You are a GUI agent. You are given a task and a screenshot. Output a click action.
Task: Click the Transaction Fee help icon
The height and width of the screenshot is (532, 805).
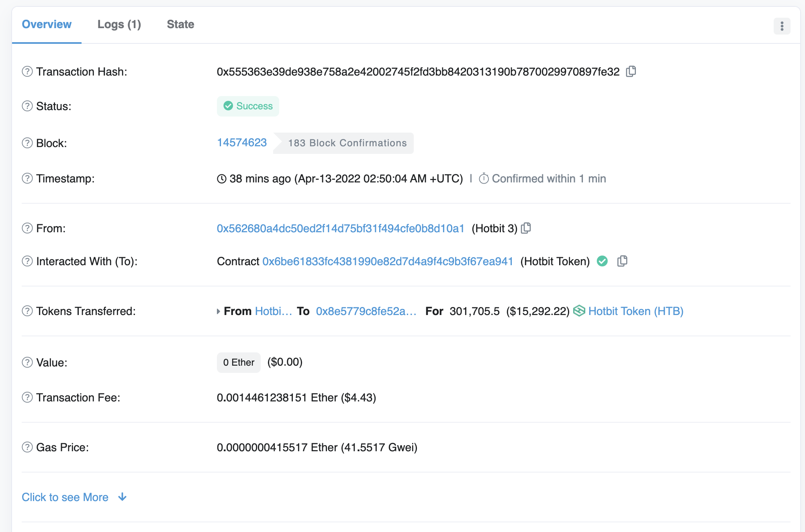[x=27, y=397]
